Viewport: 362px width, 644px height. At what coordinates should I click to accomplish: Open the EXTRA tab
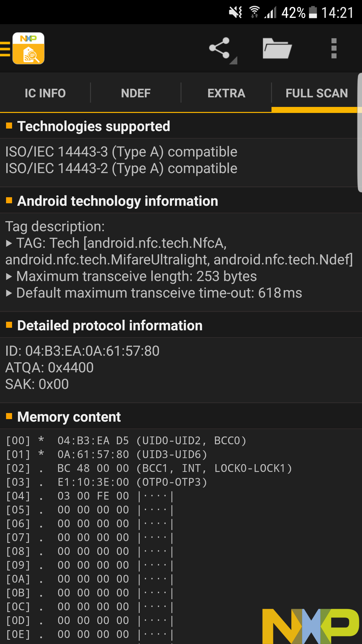click(x=226, y=93)
